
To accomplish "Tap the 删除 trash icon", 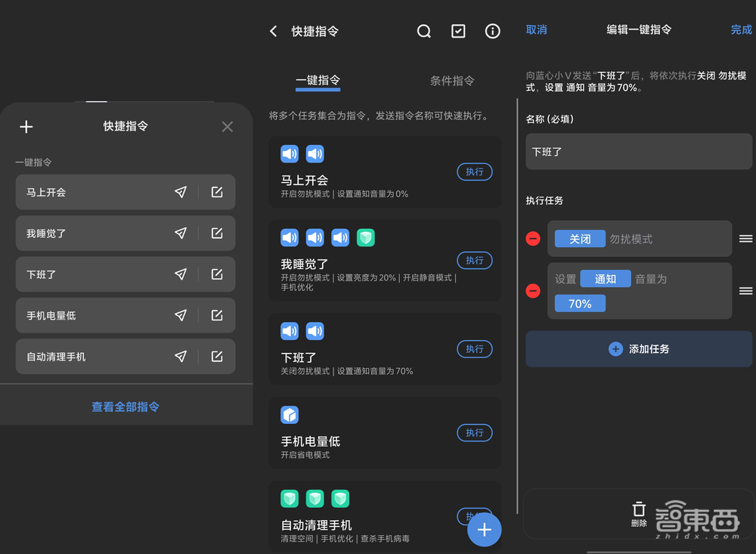I will [x=639, y=512].
